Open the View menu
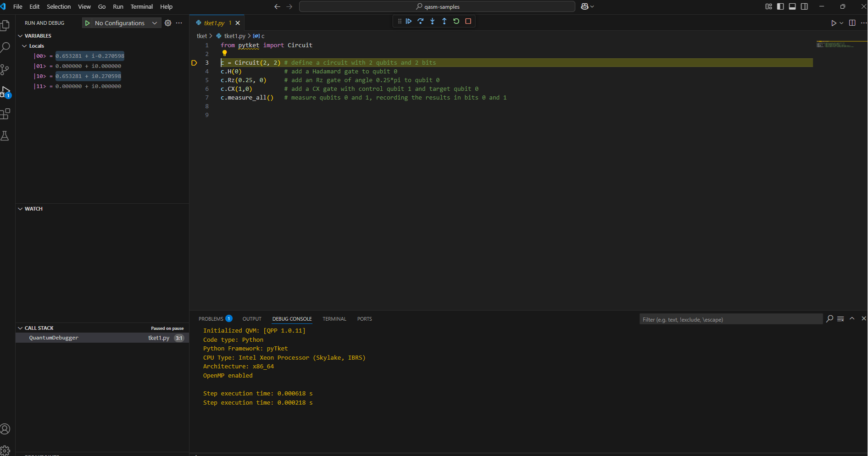This screenshot has height=456, width=868. 84,6
